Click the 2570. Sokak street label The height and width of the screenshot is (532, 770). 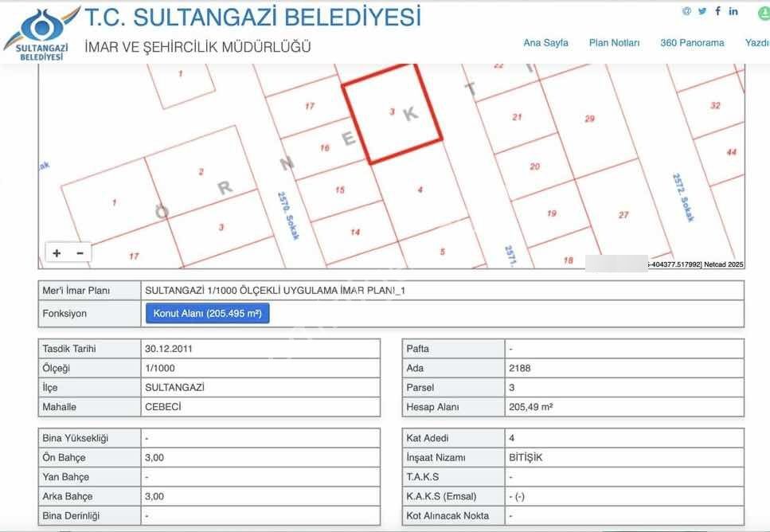coord(288,216)
